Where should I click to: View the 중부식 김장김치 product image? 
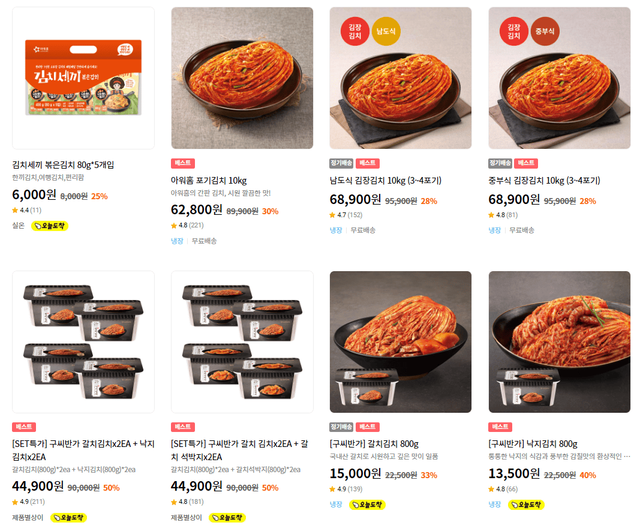(x=559, y=78)
